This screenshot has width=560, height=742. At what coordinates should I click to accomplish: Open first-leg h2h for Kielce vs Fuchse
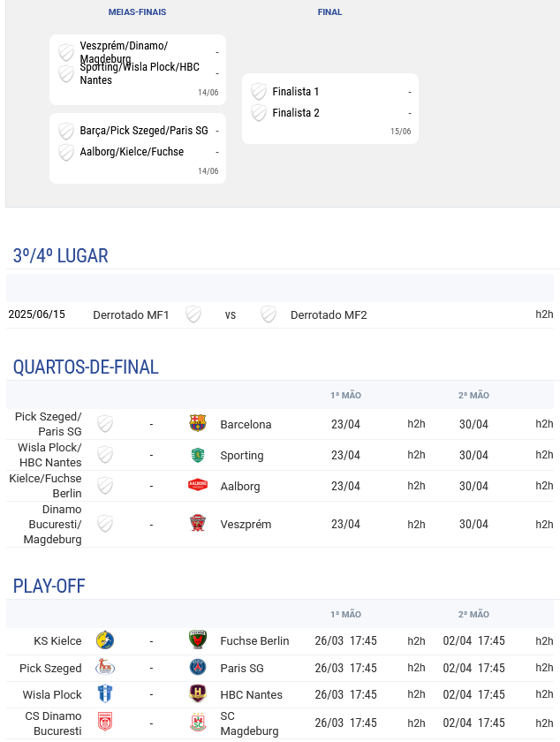pyautogui.click(x=416, y=640)
